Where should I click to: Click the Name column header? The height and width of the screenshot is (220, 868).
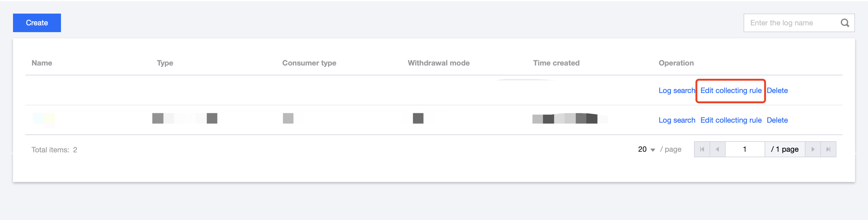pos(42,63)
